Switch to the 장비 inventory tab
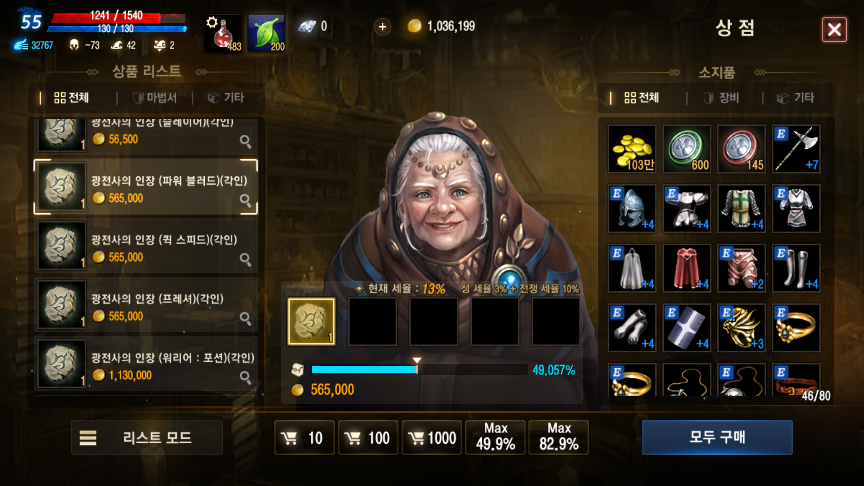 point(721,98)
